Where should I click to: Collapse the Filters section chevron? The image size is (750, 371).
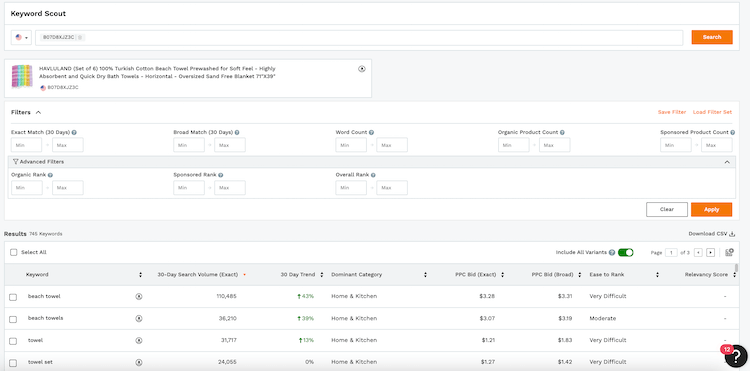[38, 112]
